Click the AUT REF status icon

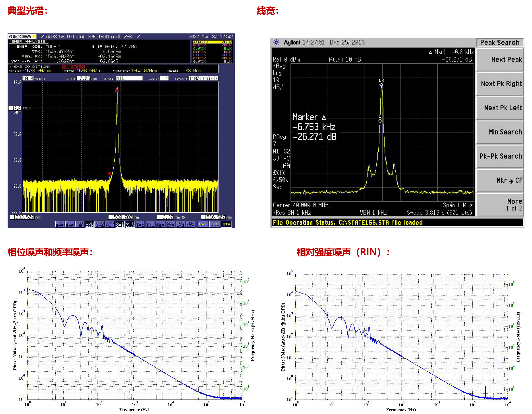[160, 224]
